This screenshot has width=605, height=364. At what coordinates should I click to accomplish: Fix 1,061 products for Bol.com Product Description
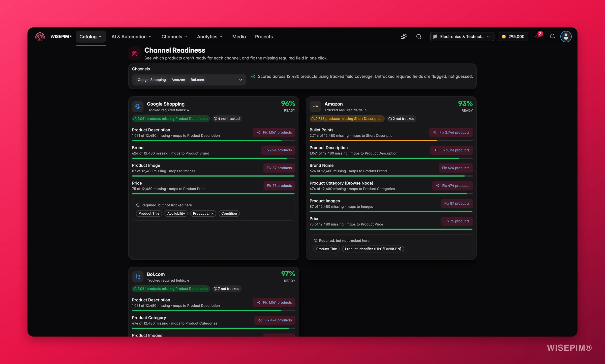click(x=274, y=302)
